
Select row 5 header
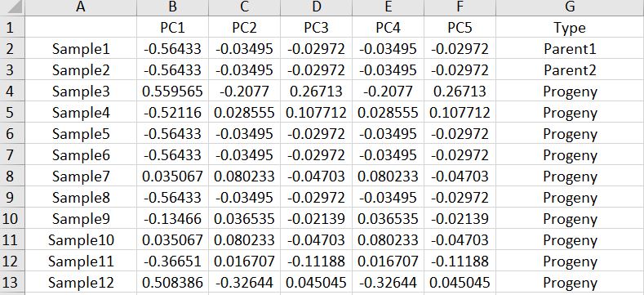click(12, 113)
